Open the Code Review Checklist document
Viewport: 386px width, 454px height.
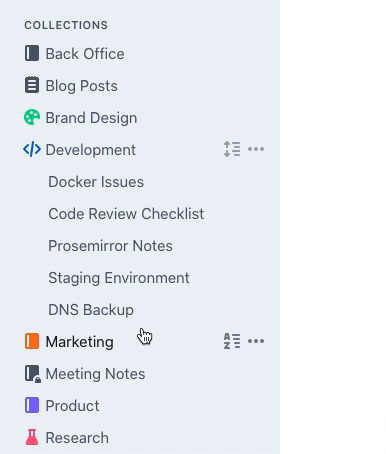126,214
